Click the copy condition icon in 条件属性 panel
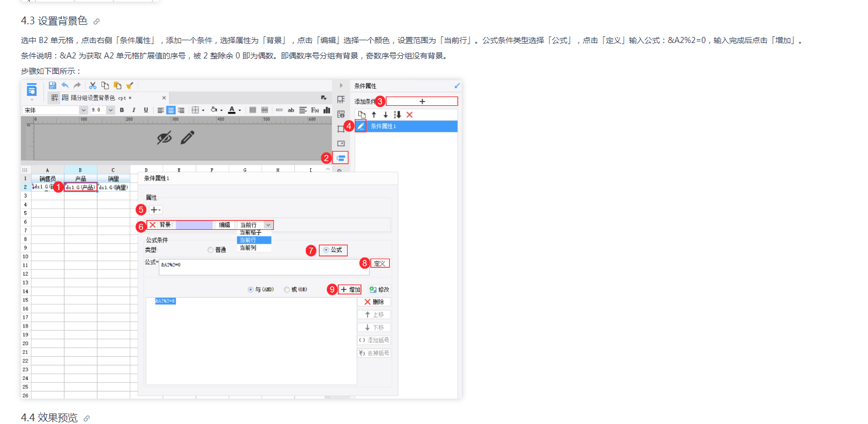 [362, 115]
